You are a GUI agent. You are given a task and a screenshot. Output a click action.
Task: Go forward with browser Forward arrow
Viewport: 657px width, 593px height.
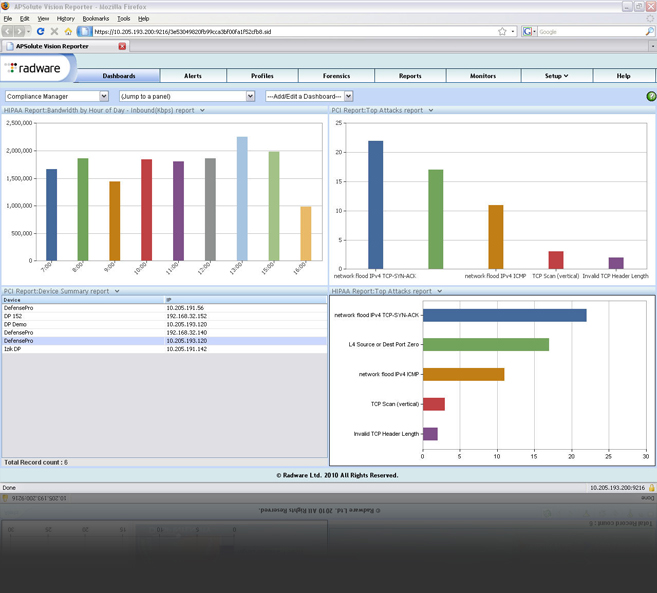[19, 31]
